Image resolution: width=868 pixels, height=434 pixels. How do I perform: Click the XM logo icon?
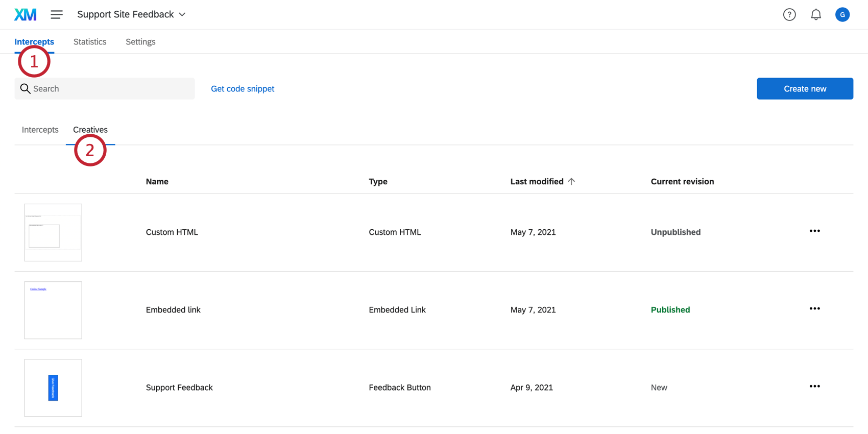click(25, 14)
